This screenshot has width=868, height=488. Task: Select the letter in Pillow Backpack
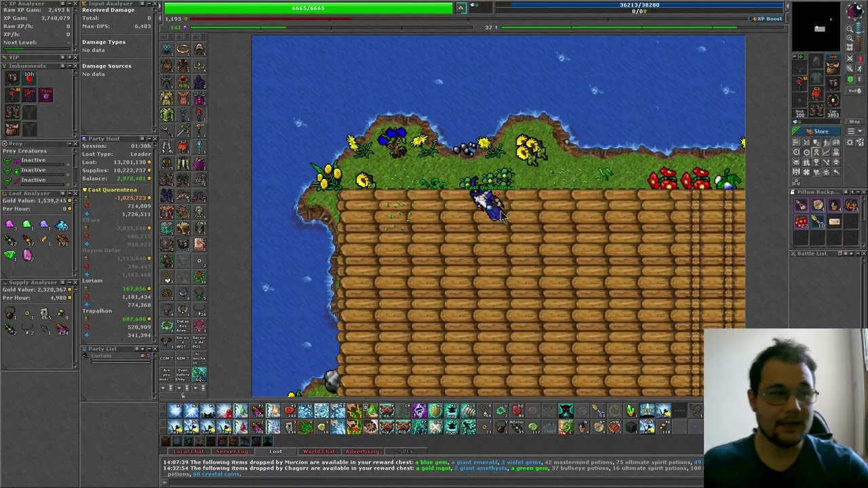[834, 221]
